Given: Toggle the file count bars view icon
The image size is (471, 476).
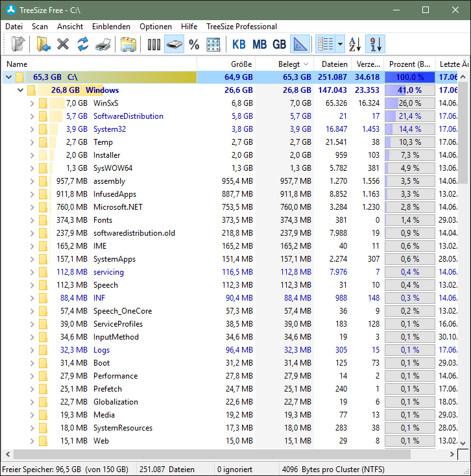Looking at the screenshot, I should click(154, 44).
